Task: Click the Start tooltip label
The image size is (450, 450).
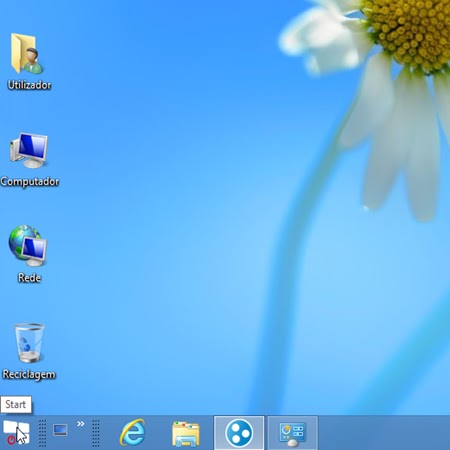Action: pos(16,404)
